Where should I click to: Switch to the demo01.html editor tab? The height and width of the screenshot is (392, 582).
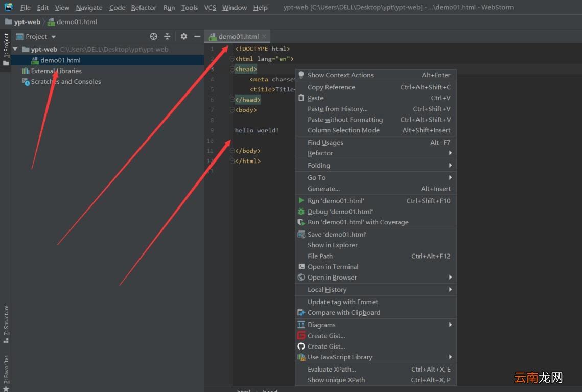coord(238,36)
